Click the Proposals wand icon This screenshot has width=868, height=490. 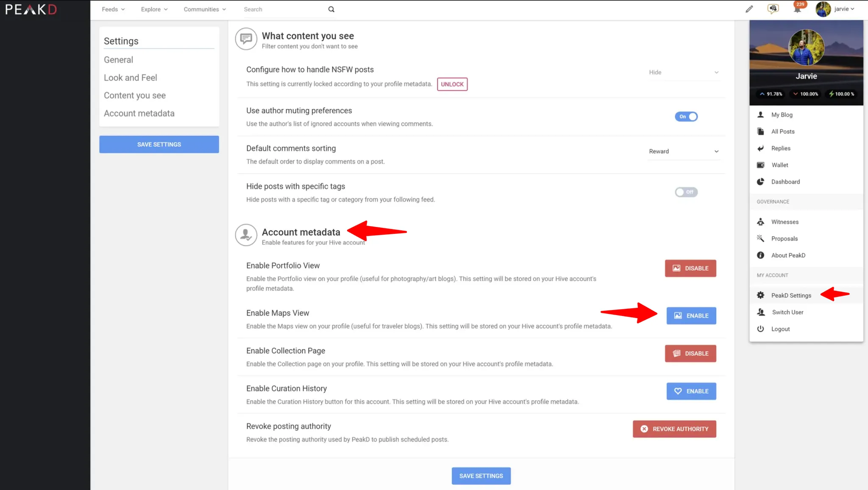[761, 238]
